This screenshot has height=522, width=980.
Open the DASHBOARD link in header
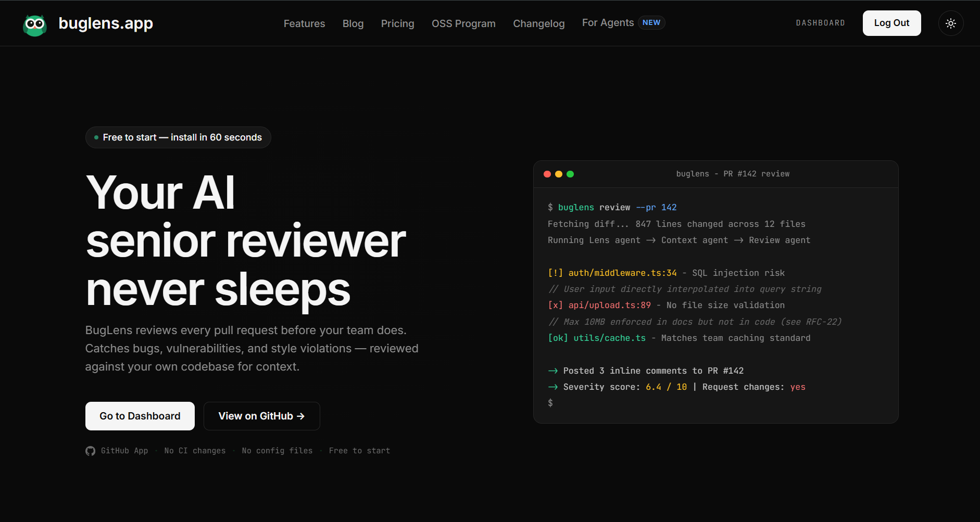point(821,23)
